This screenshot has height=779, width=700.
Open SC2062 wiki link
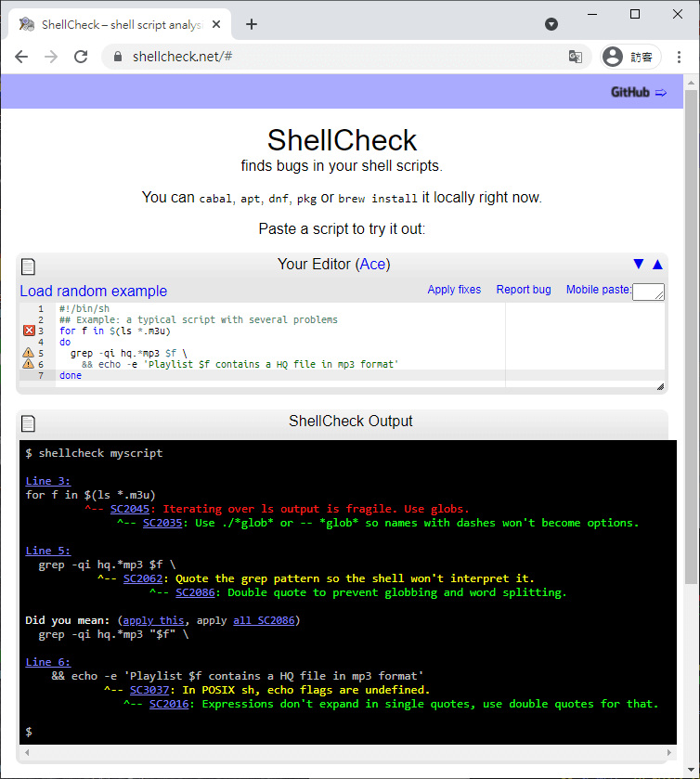[143, 578]
